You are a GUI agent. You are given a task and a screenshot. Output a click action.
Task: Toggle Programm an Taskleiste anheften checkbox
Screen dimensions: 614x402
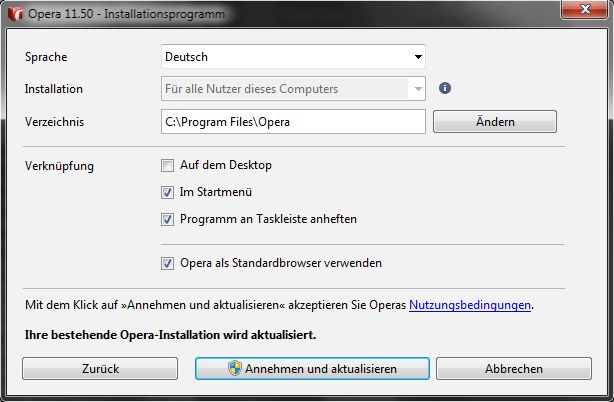pyautogui.click(x=167, y=219)
